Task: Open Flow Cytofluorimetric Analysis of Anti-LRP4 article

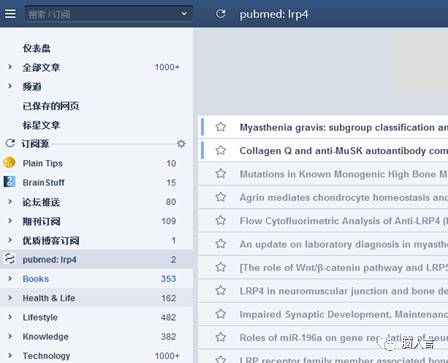Action: pyautogui.click(x=344, y=221)
